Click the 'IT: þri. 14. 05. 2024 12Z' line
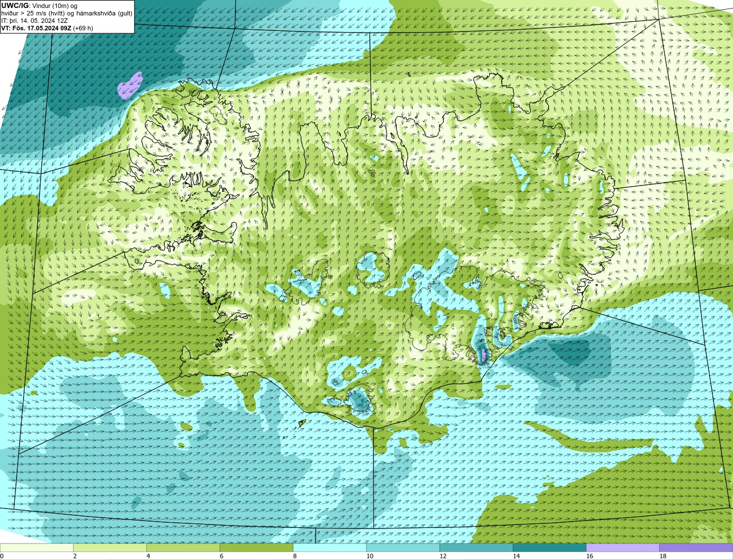Screen dimensions: 733x560 click(34, 20)
